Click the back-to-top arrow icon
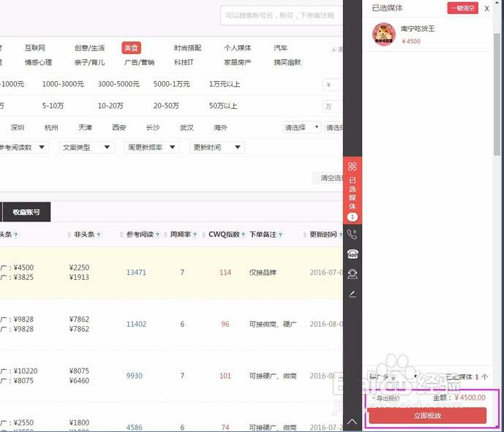This screenshot has width=504, height=432. 353,421
